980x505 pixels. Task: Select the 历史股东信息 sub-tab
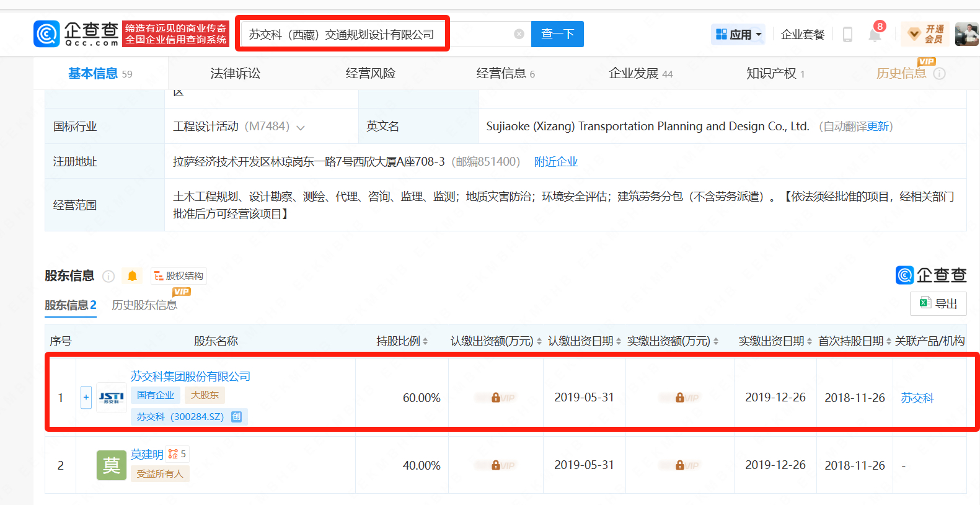click(x=144, y=305)
